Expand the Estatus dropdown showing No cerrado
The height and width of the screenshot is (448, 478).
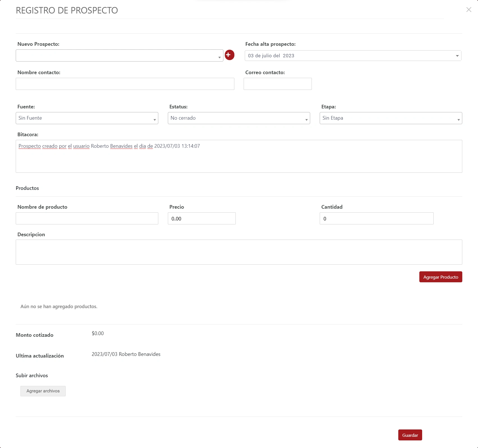pyautogui.click(x=239, y=118)
